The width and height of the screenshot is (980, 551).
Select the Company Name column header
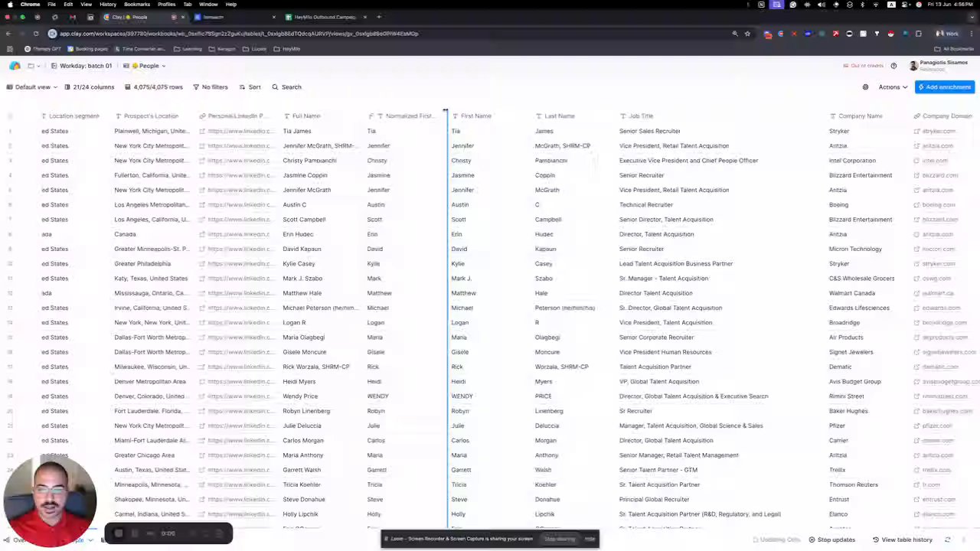point(856,116)
